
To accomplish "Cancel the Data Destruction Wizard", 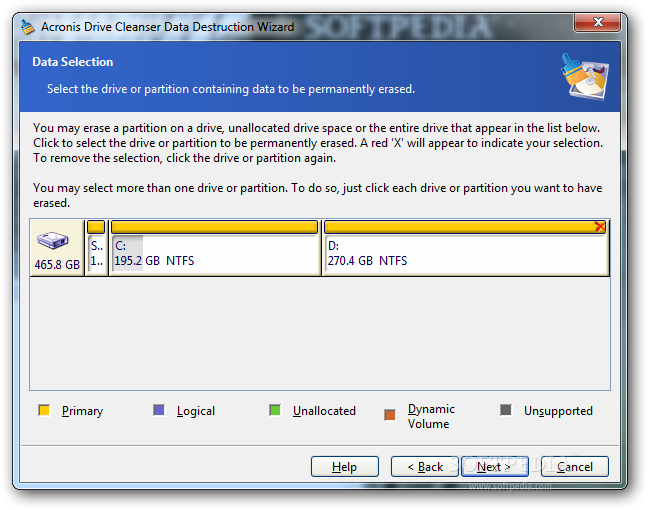I will [574, 467].
